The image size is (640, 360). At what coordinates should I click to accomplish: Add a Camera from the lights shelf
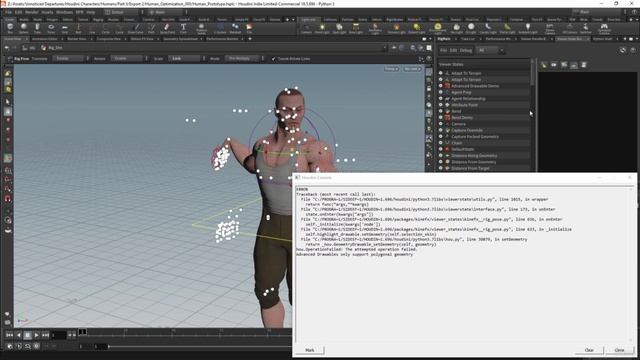(306, 28)
